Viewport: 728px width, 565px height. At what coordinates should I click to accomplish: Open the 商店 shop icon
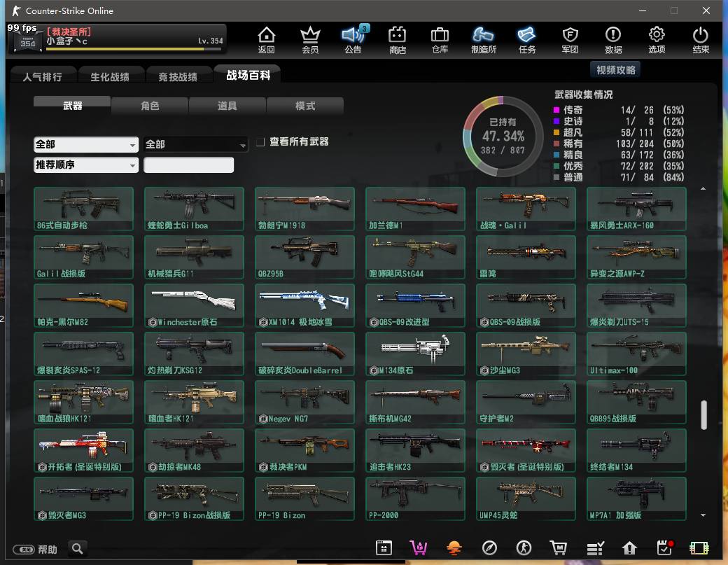coord(398,40)
